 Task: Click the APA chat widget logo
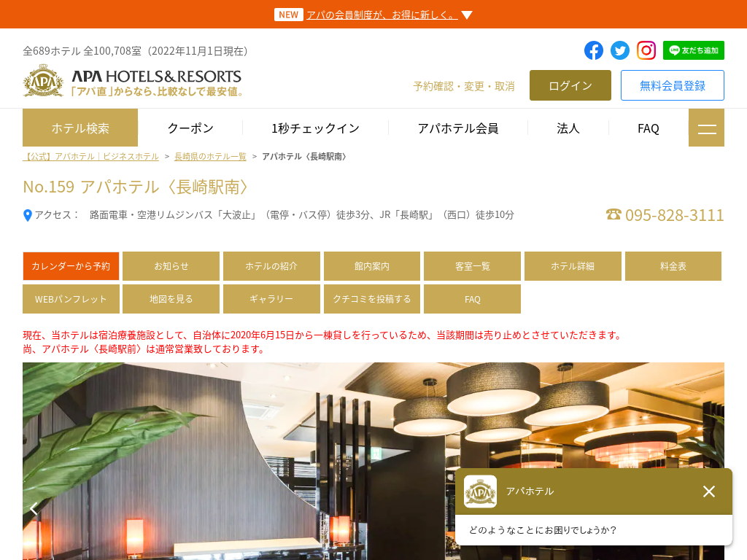pos(480,491)
